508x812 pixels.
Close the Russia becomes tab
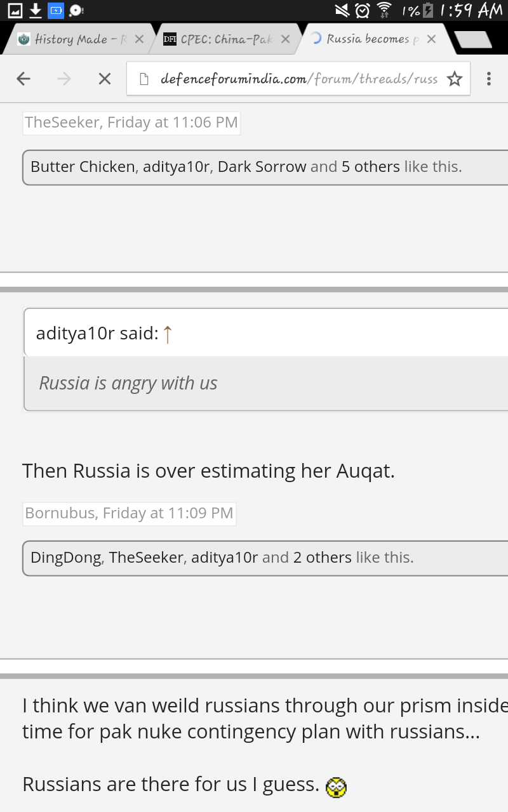[x=431, y=39]
